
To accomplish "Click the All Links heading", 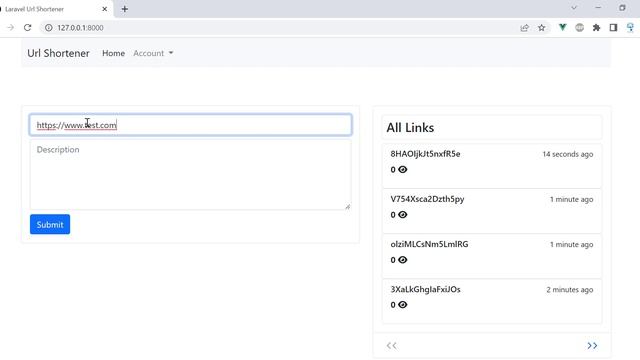I will point(410,128).
